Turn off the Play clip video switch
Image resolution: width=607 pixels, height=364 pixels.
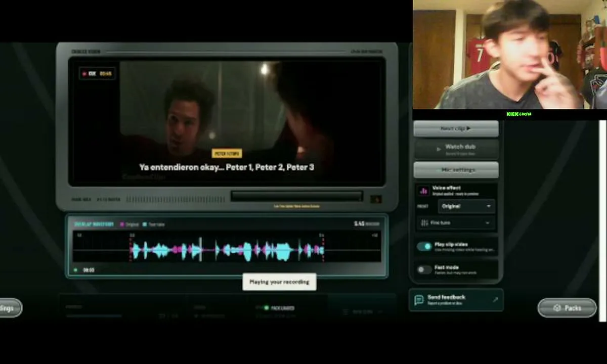[424, 246]
